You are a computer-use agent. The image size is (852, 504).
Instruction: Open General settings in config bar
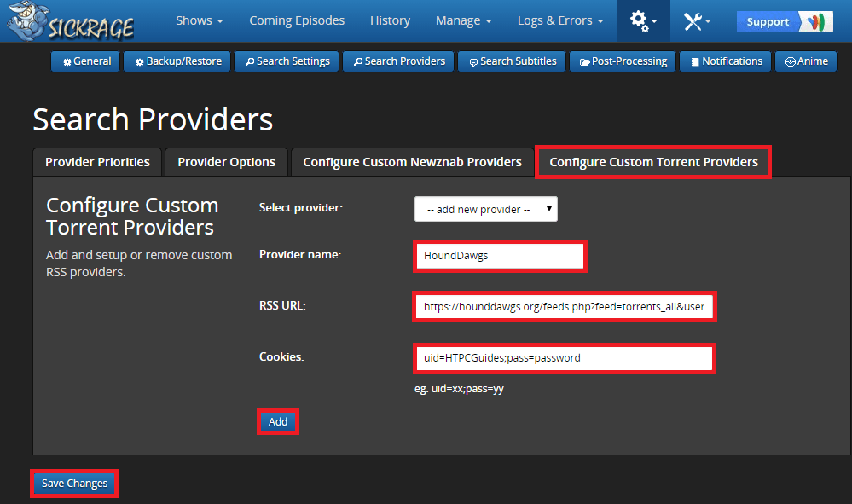click(x=86, y=61)
